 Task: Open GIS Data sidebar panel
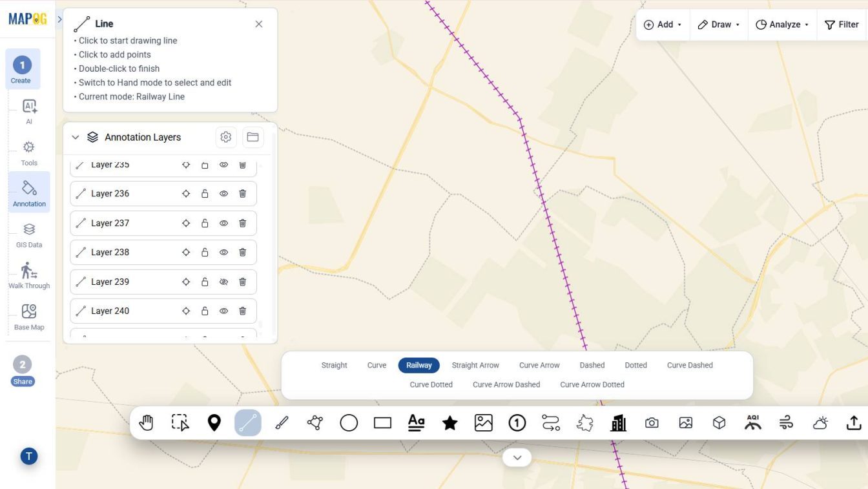[29, 234]
